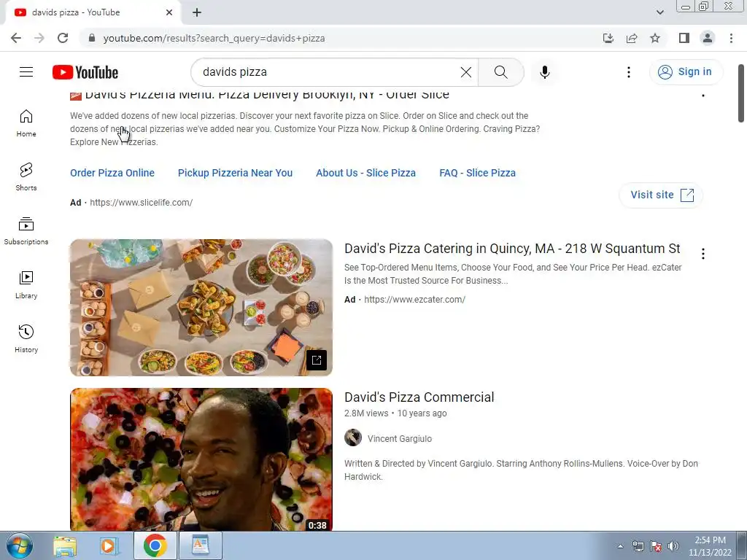The image size is (747, 560).
Task: Open Shorts in the sidebar
Action: [26, 176]
